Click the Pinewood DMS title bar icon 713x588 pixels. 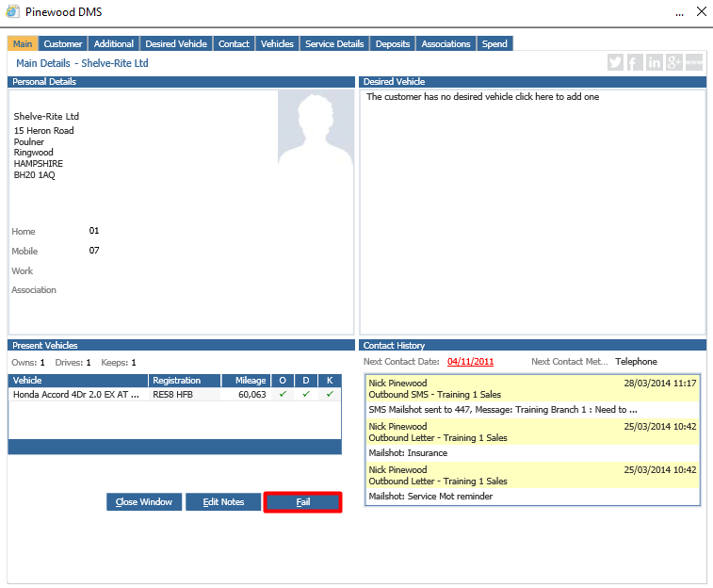pyautogui.click(x=13, y=11)
